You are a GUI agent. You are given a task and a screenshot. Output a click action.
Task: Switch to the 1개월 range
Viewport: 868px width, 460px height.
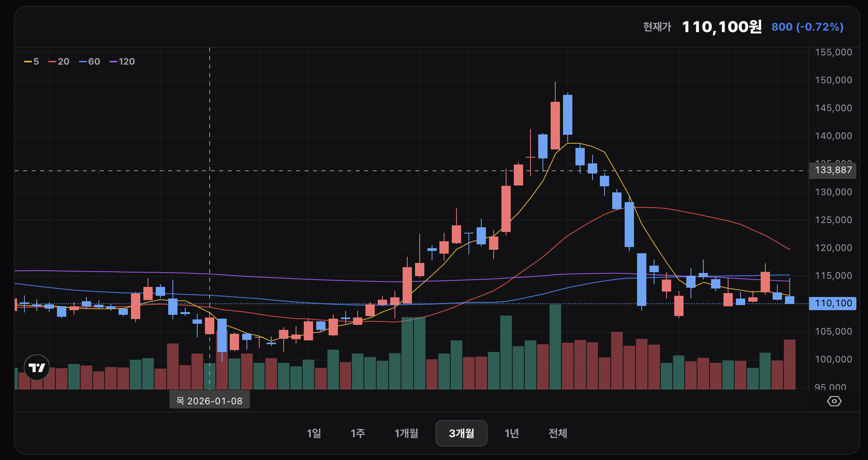406,433
